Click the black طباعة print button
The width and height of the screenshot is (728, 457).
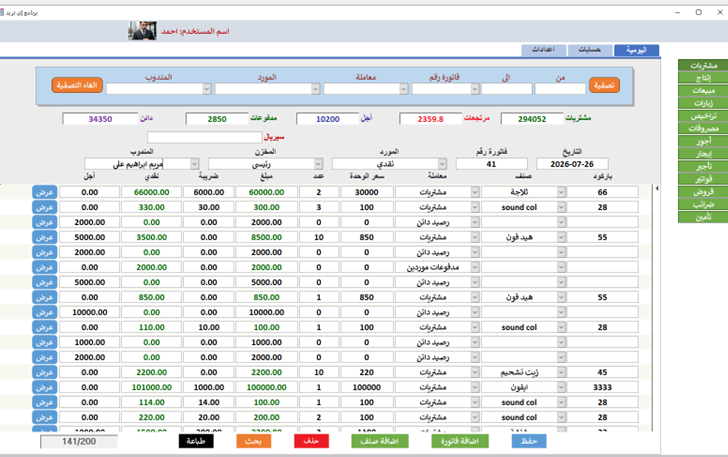[196, 441]
